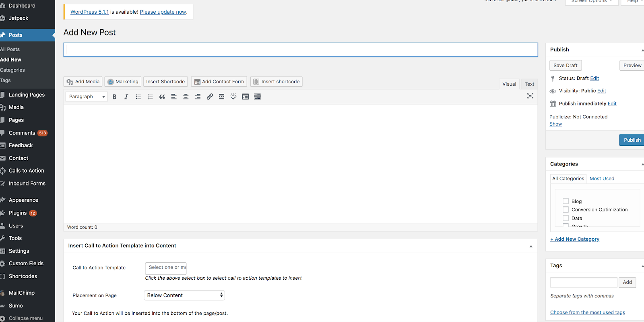Apply italic formatting
The width and height of the screenshot is (644, 322).
click(126, 97)
